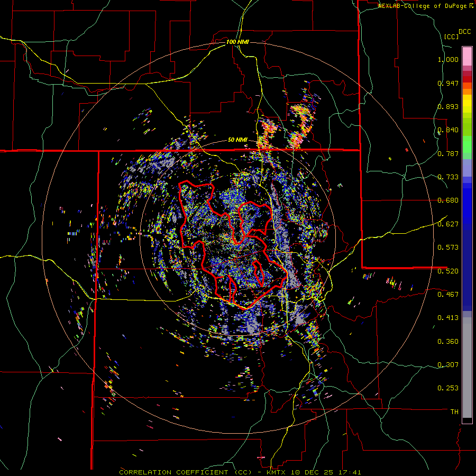476x476 pixels.
Task: Select the 0.680 legend value
Action: tap(448, 200)
